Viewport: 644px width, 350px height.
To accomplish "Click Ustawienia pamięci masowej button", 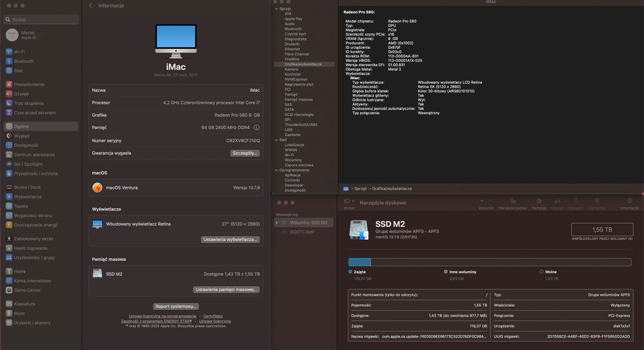I will click(x=226, y=289).
